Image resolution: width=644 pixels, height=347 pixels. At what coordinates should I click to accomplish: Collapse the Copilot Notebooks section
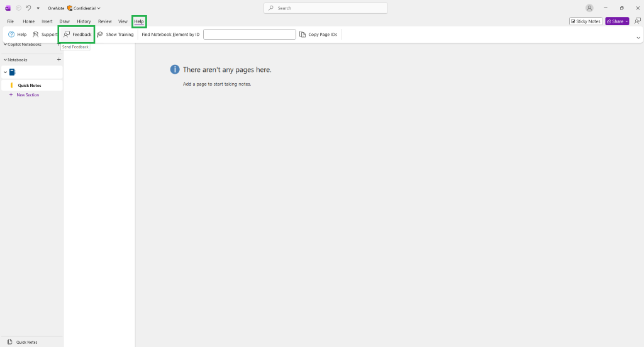click(x=5, y=45)
